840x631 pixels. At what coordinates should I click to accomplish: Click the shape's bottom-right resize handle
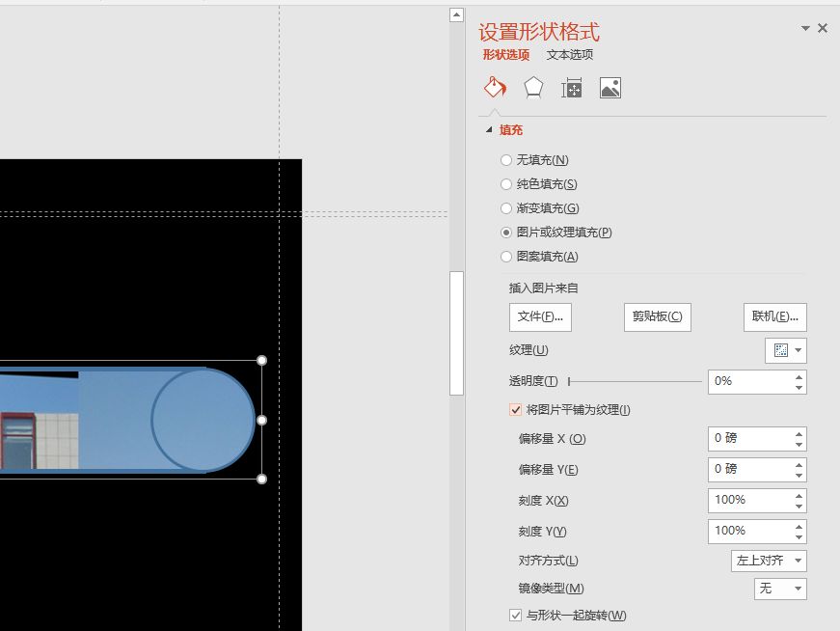click(261, 479)
